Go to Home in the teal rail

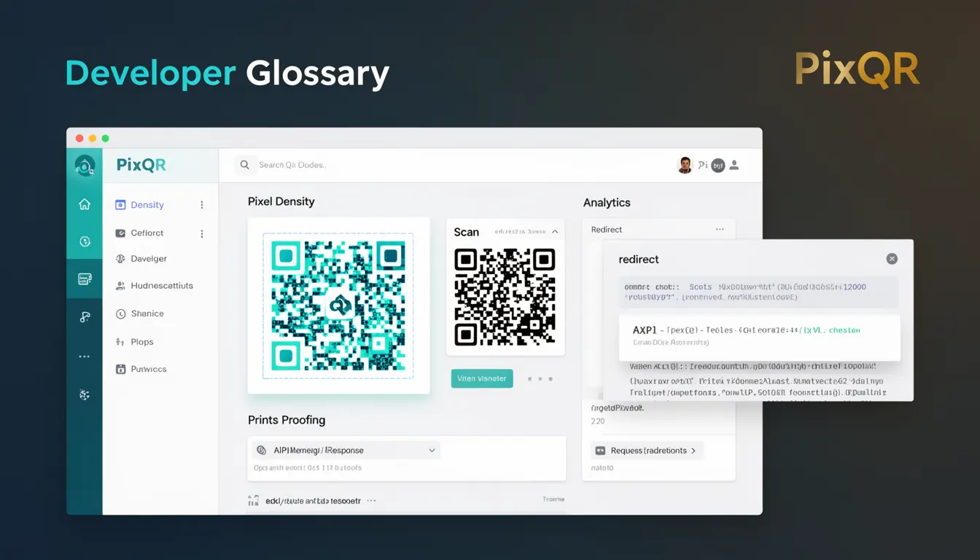click(x=85, y=205)
